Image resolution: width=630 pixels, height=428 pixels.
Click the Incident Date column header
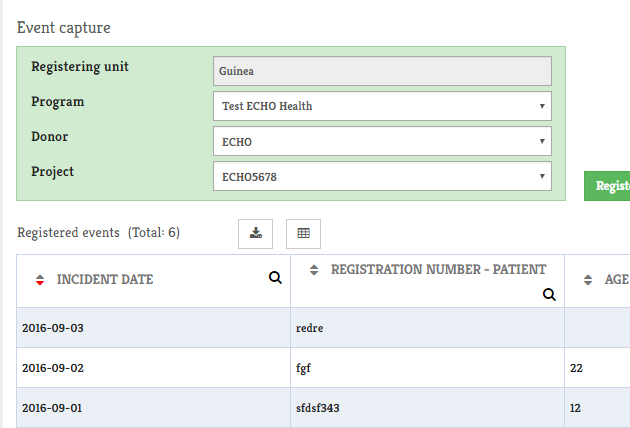[105, 280]
